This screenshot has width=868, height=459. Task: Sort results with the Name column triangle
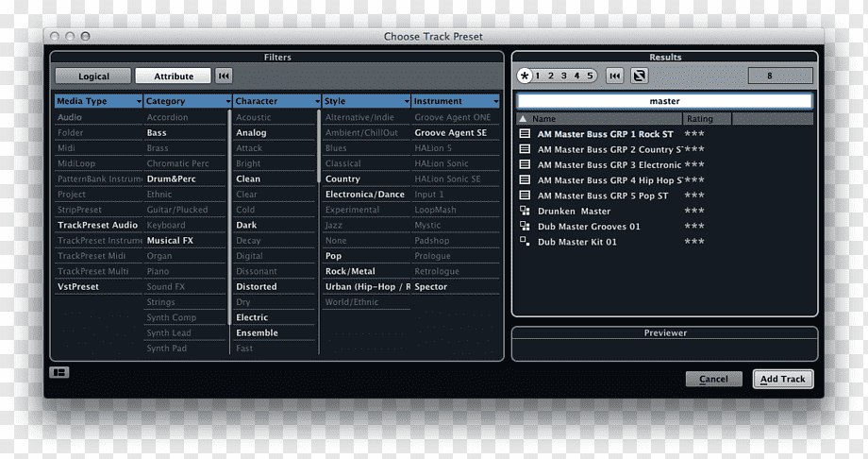coord(523,119)
